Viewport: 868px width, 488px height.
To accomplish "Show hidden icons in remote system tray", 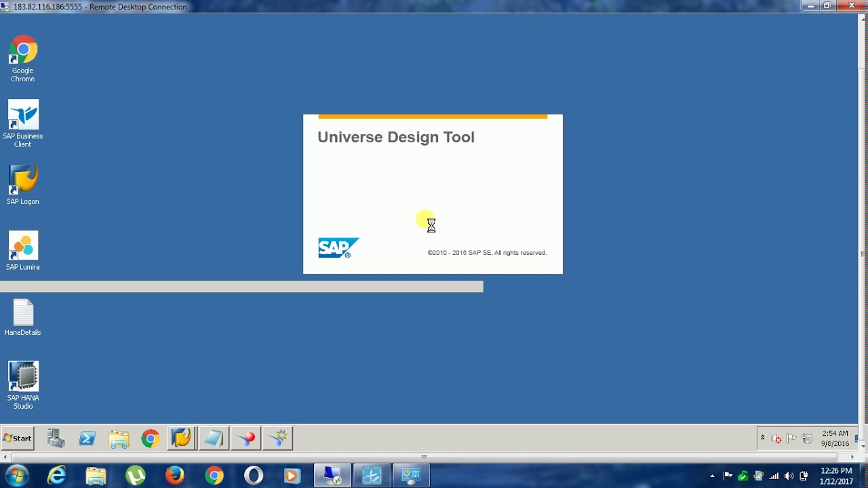I will click(762, 439).
